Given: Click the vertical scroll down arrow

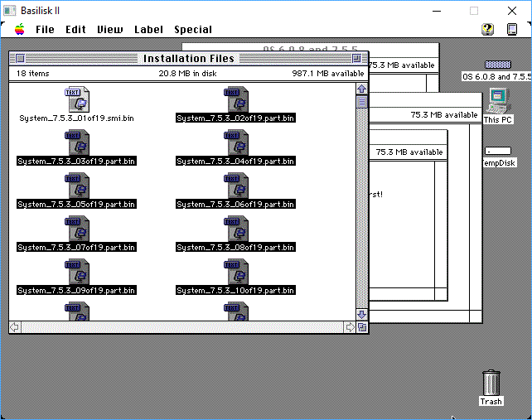Looking at the screenshot, I should click(x=361, y=315).
